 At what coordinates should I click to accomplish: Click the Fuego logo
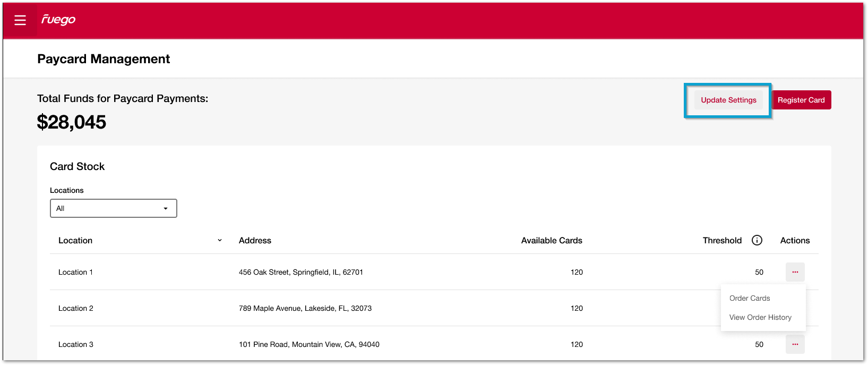coord(58,20)
